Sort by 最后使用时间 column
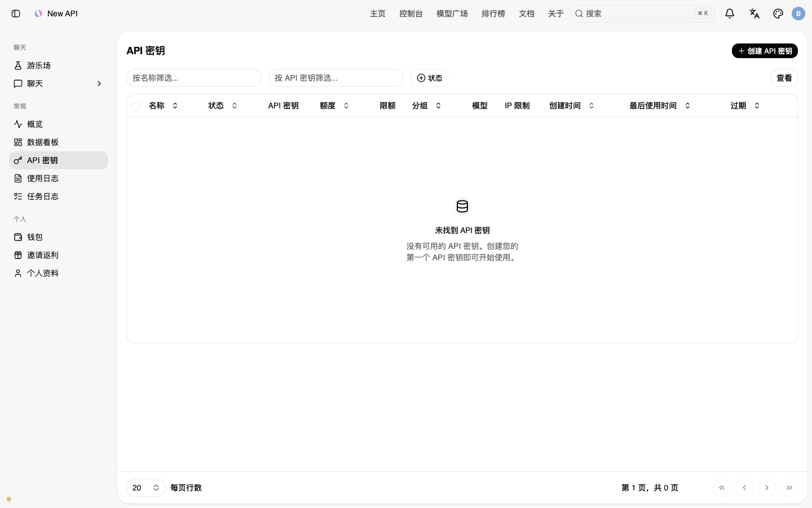The image size is (812, 508). pyautogui.click(x=660, y=106)
